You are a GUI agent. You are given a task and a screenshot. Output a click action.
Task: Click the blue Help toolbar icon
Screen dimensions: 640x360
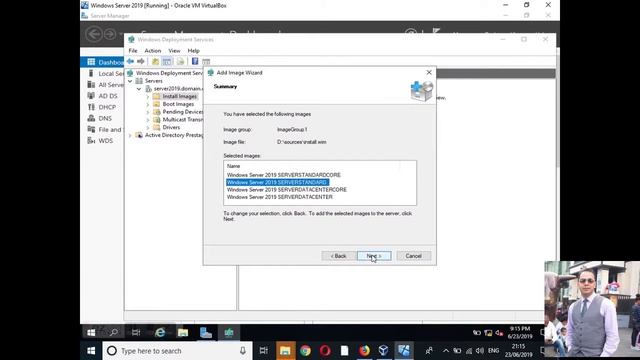(195, 62)
